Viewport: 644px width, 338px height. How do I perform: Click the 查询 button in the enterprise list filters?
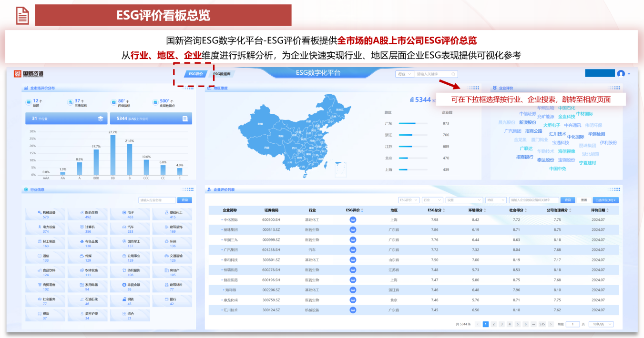tap(568, 200)
